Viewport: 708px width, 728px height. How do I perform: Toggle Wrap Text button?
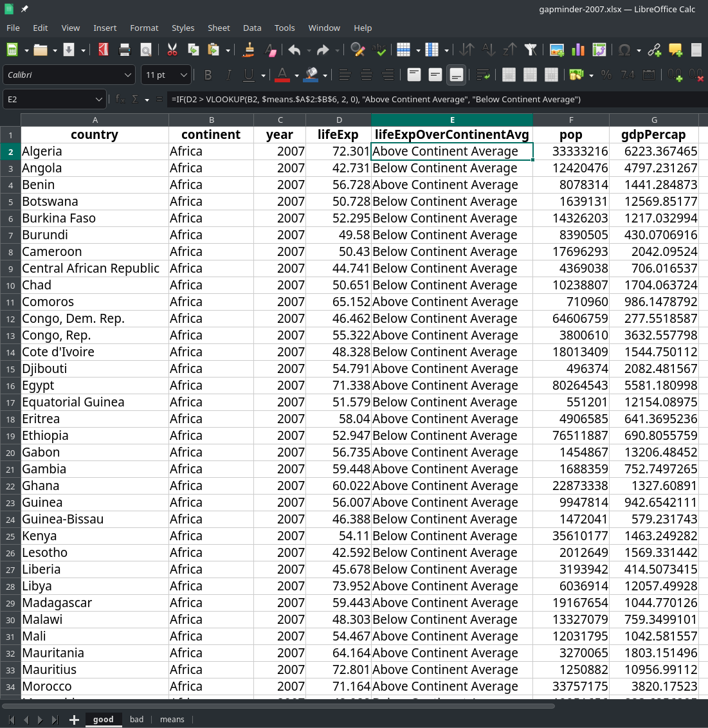(x=483, y=75)
